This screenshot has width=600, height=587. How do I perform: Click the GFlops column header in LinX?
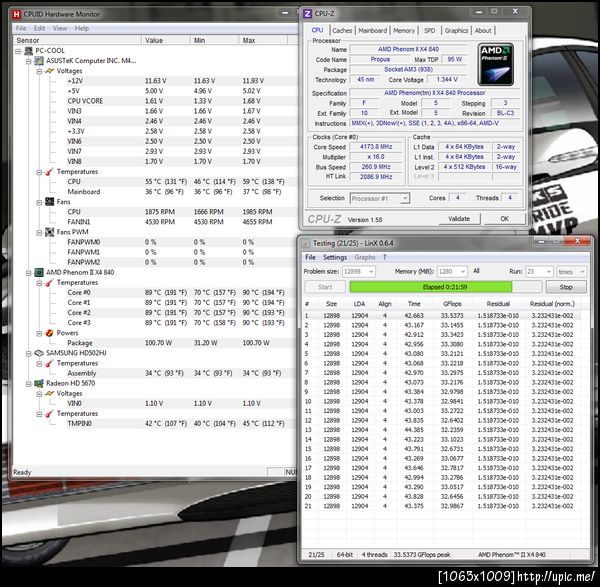pyautogui.click(x=452, y=304)
